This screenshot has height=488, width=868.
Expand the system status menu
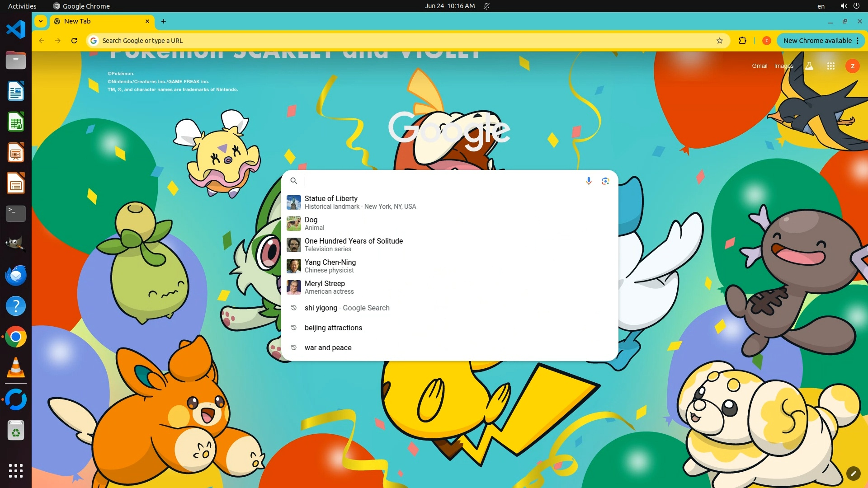coord(849,6)
